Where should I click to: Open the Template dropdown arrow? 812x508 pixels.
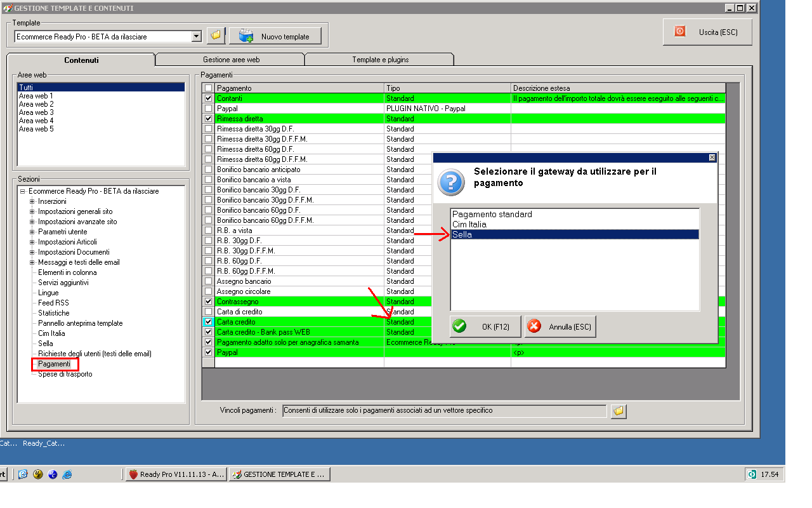pos(197,36)
